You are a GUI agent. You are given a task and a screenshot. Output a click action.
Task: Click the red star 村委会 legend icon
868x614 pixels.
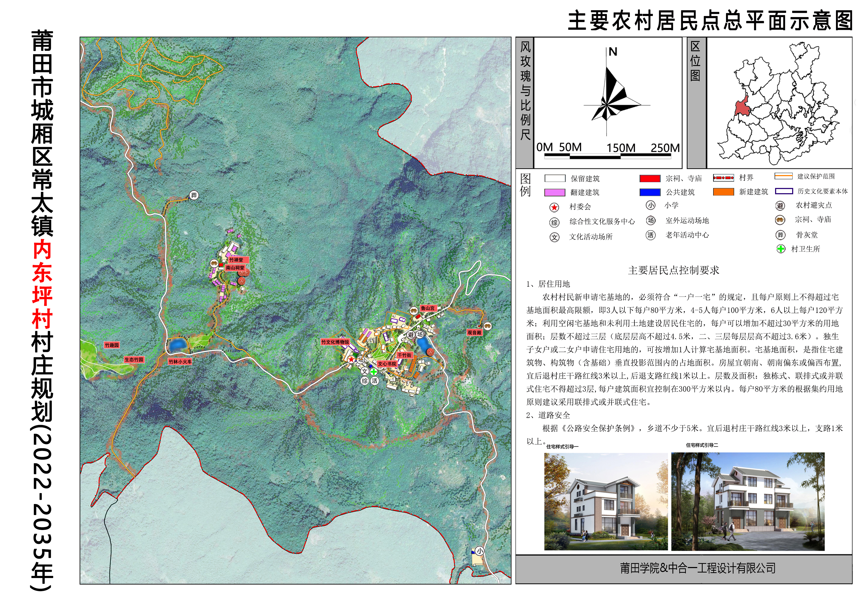(554, 207)
